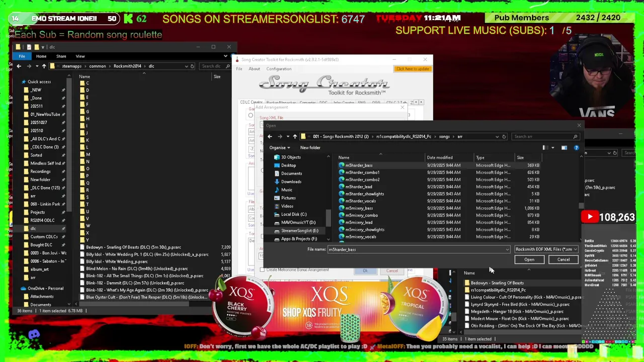Image resolution: width=644 pixels, height=362 pixels.
Task: Open Rocksmith EOF XML file type filter
Action: coord(546,249)
